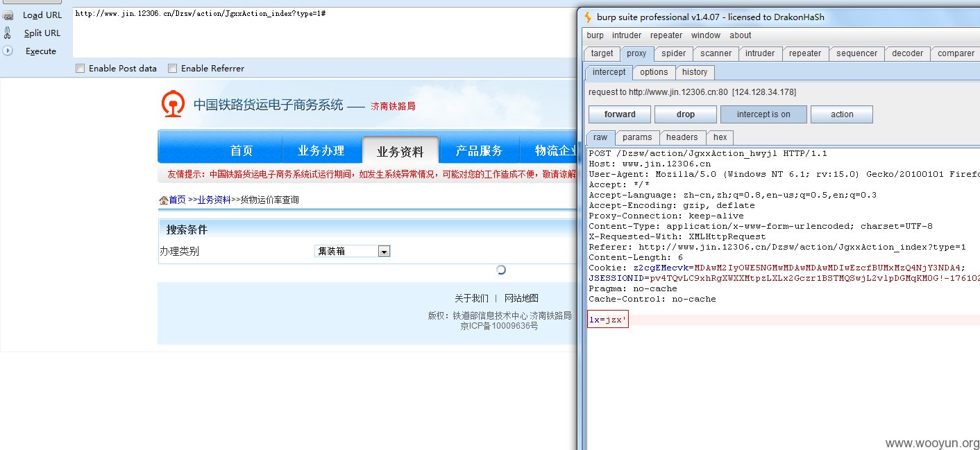Click the 首页 breadcrumb link
Viewport: 980px width, 450px height.
tap(178, 200)
